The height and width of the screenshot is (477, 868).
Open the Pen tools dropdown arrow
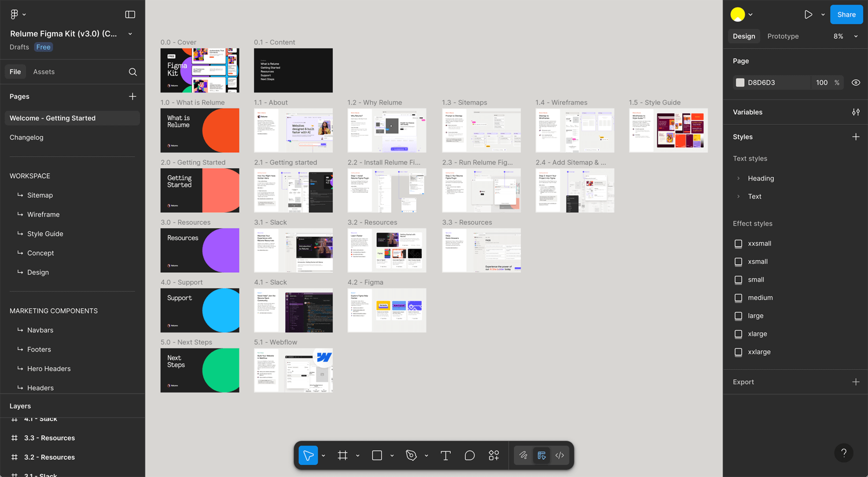pyautogui.click(x=426, y=456)
